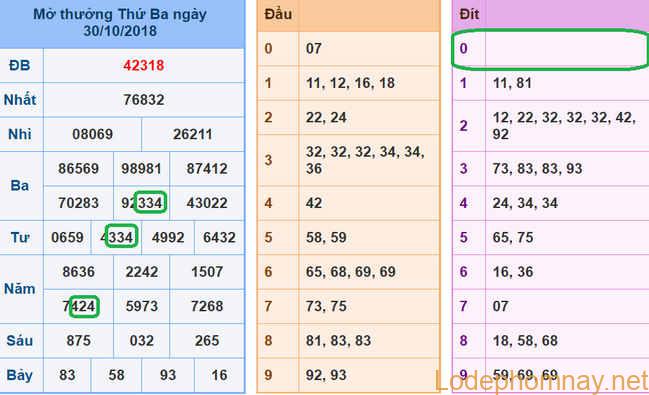Select fourth prize number 6432
The image size is (649, 395).
click(x=219, y=237)
